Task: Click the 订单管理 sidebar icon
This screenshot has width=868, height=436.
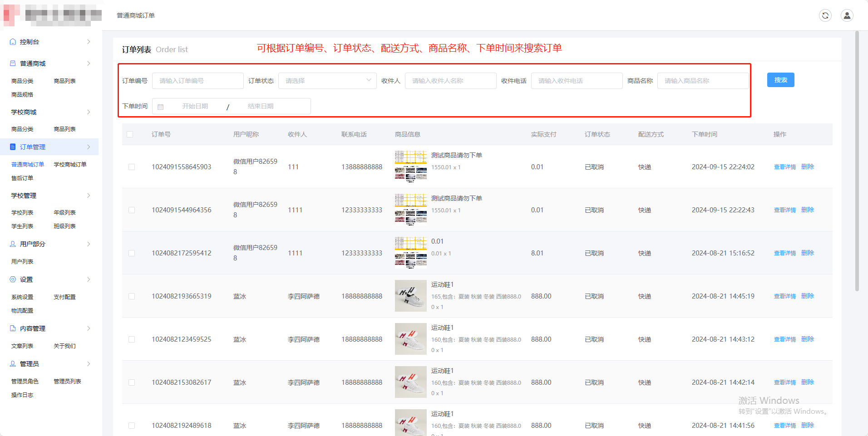Action: pos(13,147)
